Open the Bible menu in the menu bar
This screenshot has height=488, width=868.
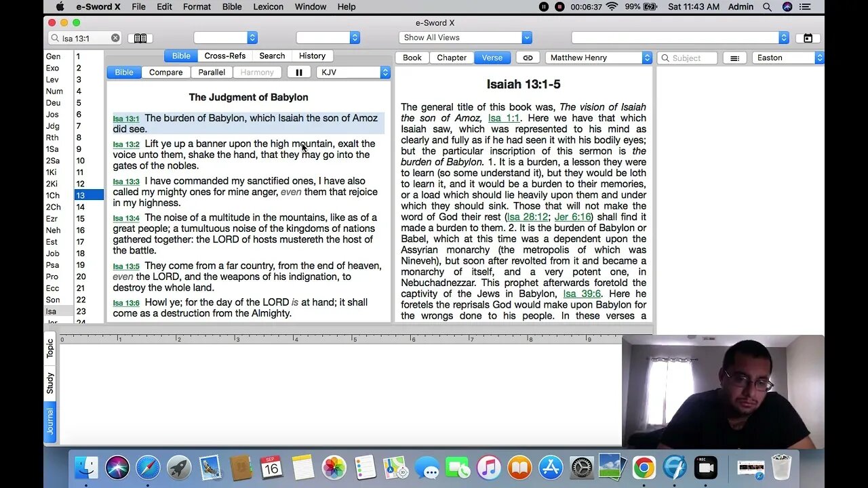coord(232,7)
